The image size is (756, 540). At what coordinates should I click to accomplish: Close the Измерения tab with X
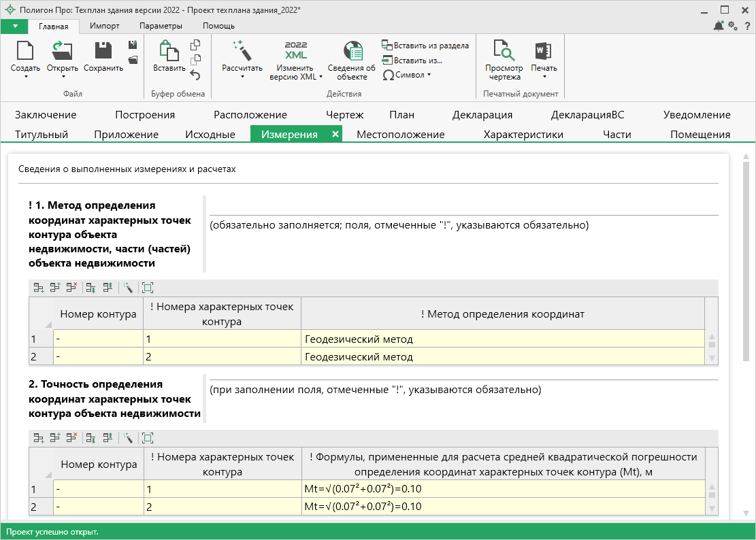pos(335,135)
